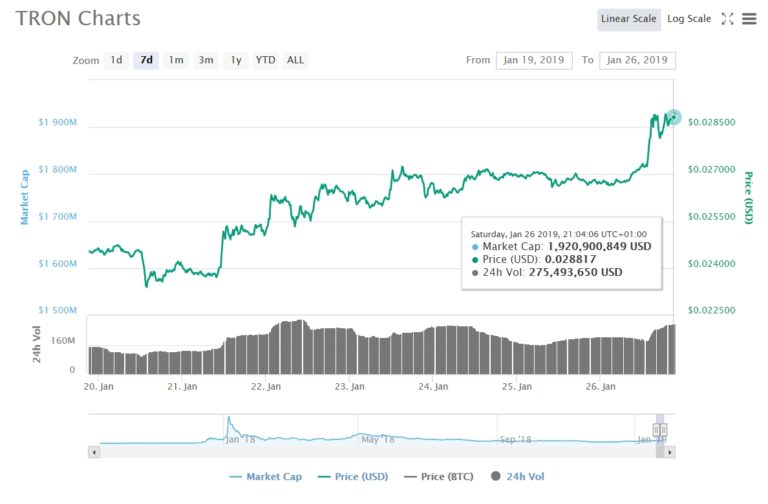Toggle the Market Cap series in legend
Image resolution: width=768 pixels, height=504 pixels.
[x=265, y=477]
